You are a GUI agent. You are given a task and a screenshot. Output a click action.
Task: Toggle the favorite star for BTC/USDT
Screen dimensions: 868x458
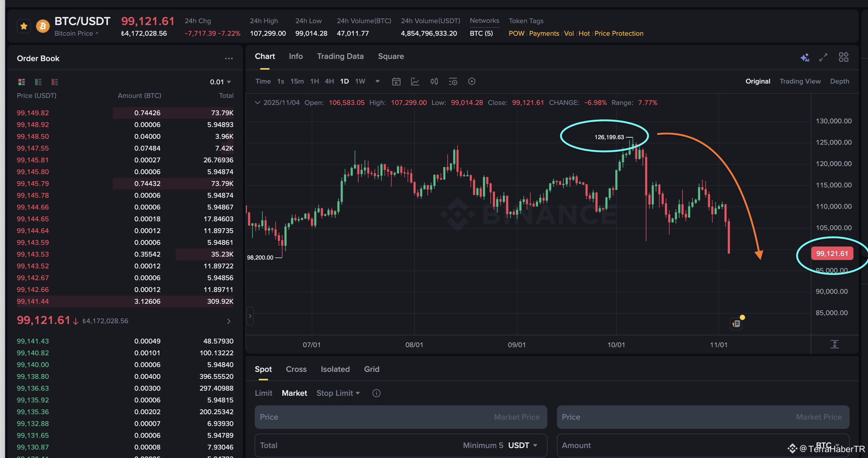coord(24,26)
